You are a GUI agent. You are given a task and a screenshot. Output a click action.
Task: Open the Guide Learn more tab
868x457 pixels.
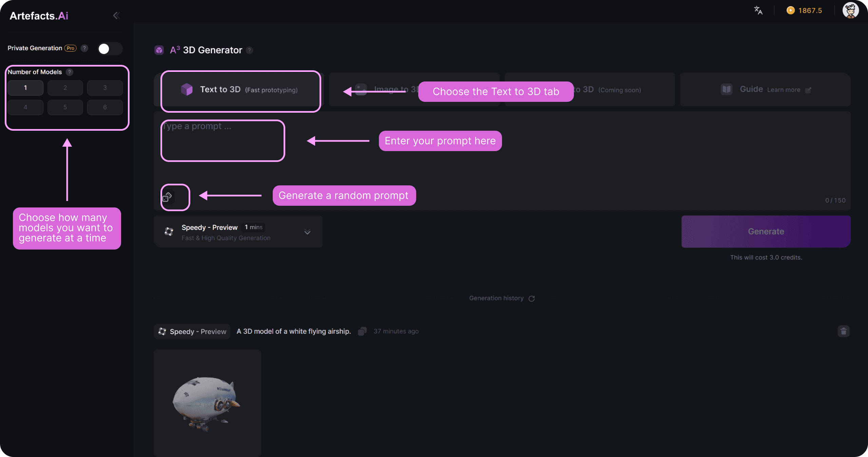coord(765,90)
